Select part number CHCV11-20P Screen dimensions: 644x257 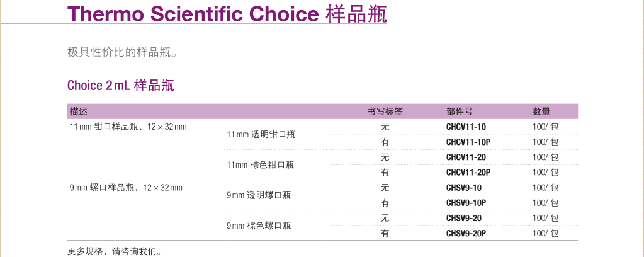468,173
